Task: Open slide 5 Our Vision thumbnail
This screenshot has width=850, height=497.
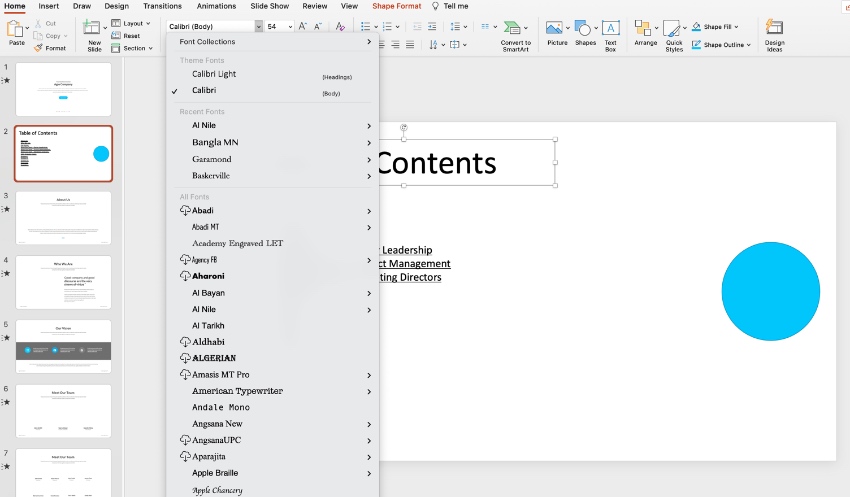Action: (x=63, y=346)
